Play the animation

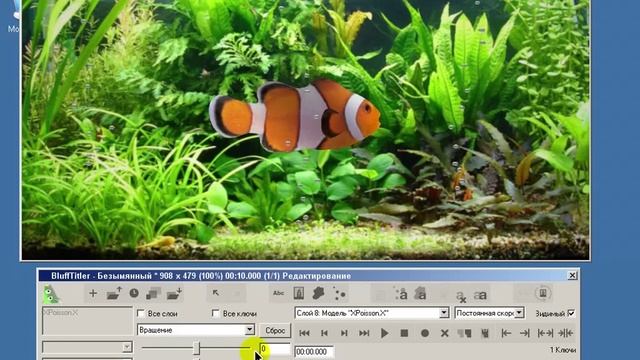click(x=384, y=333)
